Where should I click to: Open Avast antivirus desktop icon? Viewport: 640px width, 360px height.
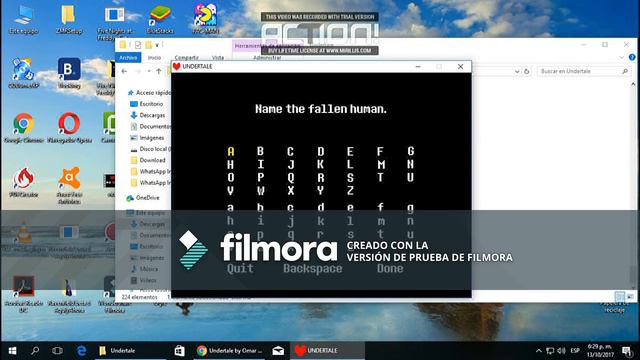click(x=69, y=186)
